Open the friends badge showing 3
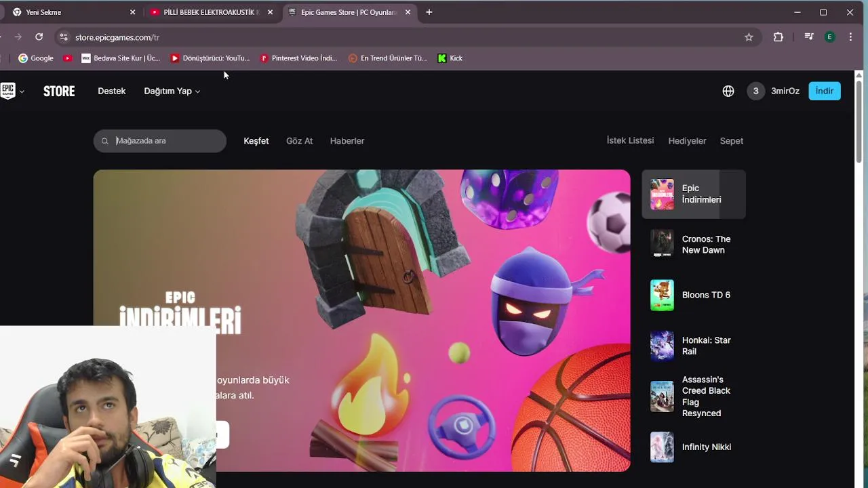This screenshot has width=868, height=488. coord(755,91)
